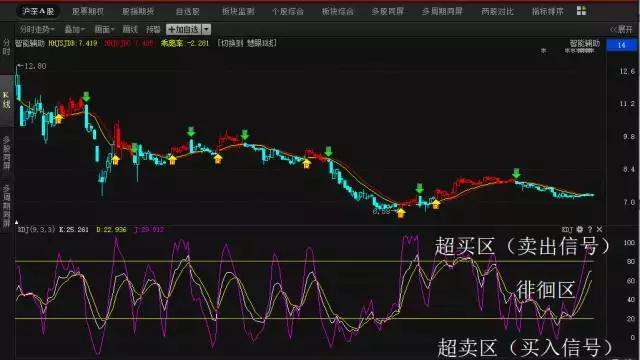Click the plus icon on 加自选
Image resolution: width=640 pixels, height=360 pixels.
(x=171, y=29)
